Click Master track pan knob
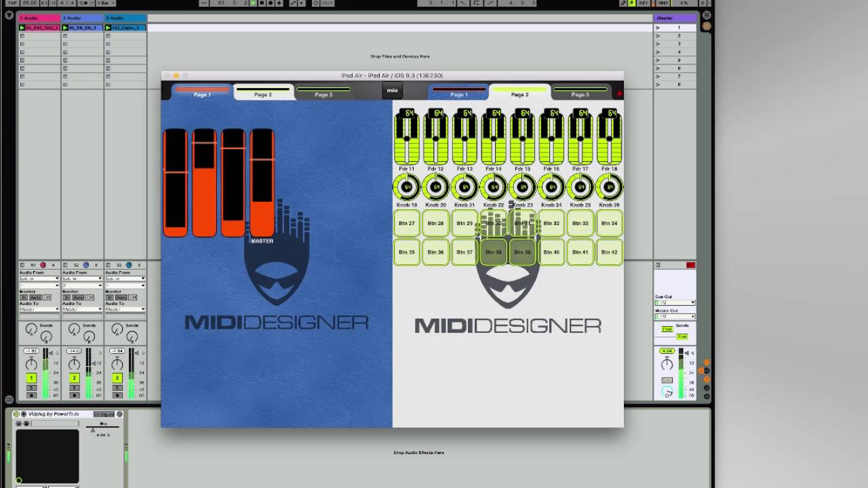 (x=667, y=365)
